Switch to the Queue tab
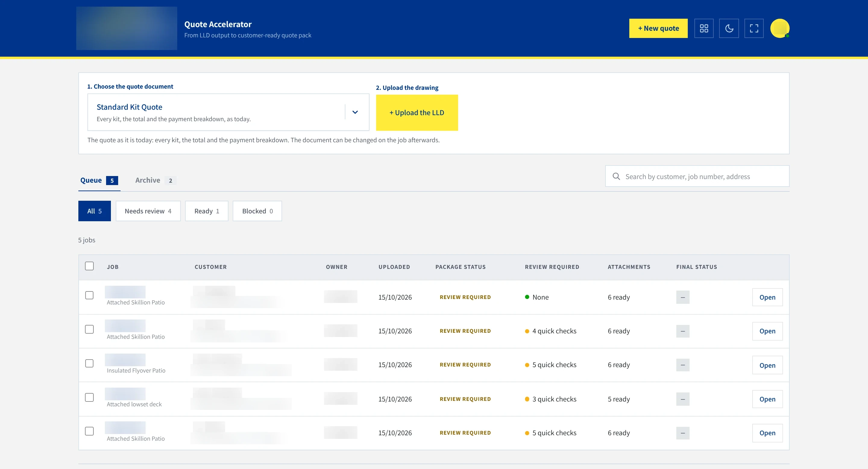This screenshot has height=469, width=868. [99, 180]
